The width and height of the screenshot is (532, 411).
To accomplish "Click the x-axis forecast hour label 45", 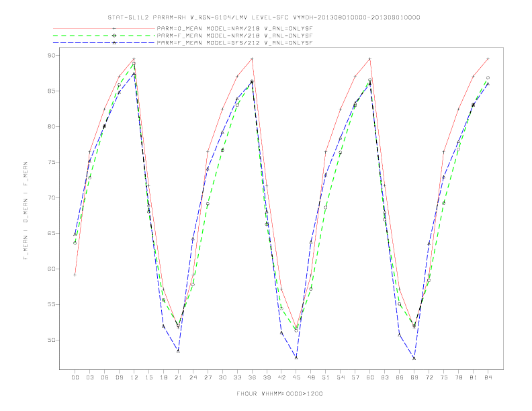I will [x=296, y=377].
